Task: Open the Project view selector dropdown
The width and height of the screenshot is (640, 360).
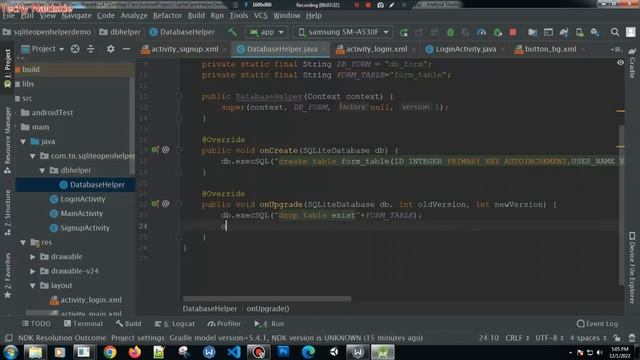Action: click(x=42, y=49)
